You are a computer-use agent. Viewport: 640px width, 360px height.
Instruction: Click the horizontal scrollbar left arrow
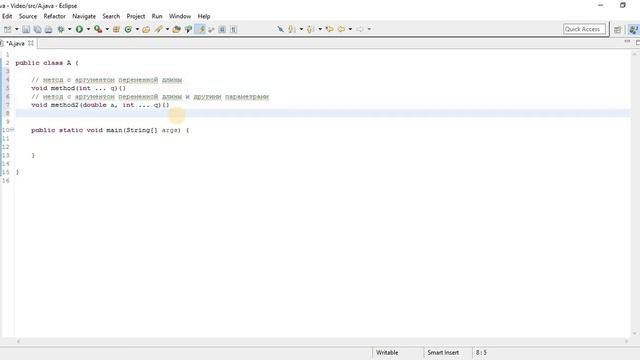(18, 341)
